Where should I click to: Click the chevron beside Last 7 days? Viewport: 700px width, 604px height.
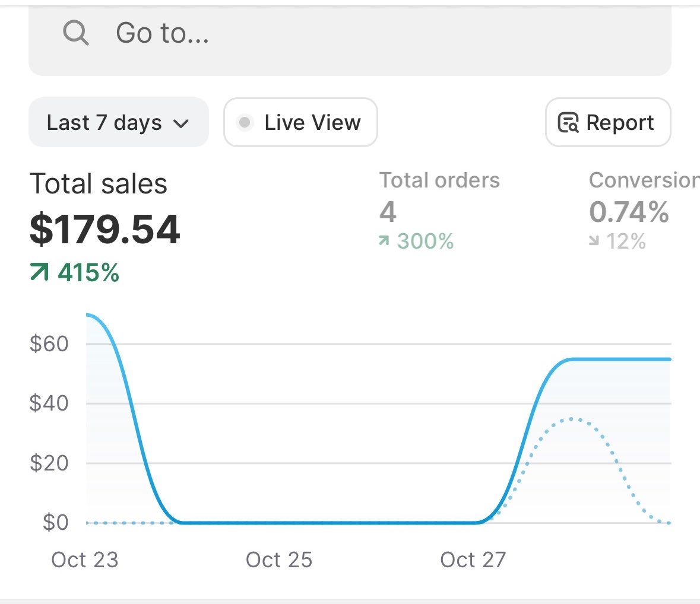pos(181,123)
